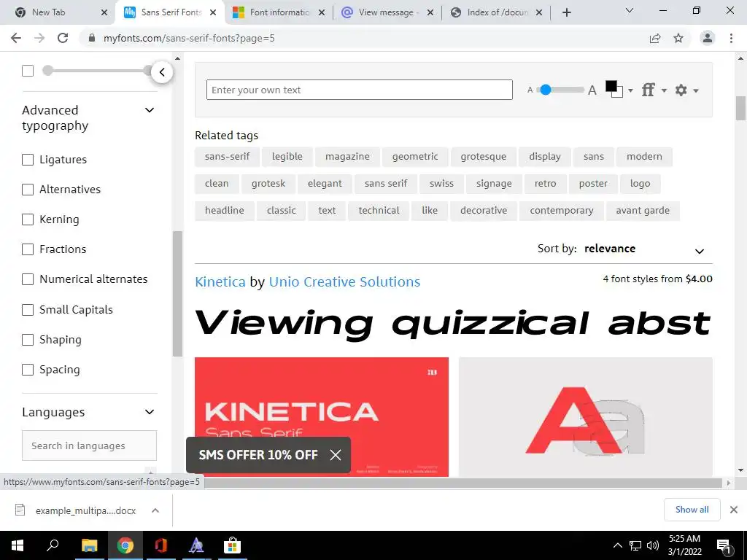Click the volume speaker tray icon
This screenshot has width=747, height=560.
(x=653, y=545)
